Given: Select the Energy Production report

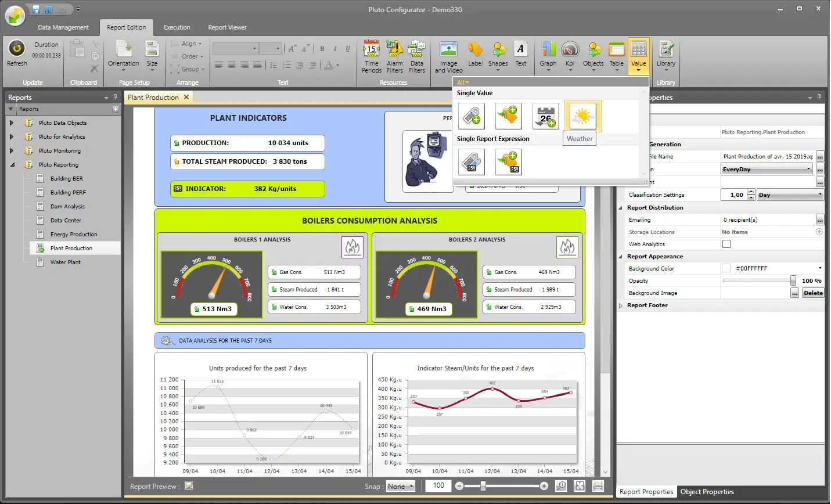Looking at the screenshot, I should pyautogui.click(x=73, y=235).
